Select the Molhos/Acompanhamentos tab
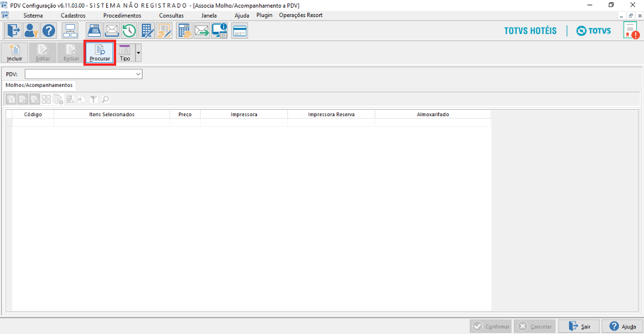Screen dimensions: 644x334 click(x=39, y=85)
